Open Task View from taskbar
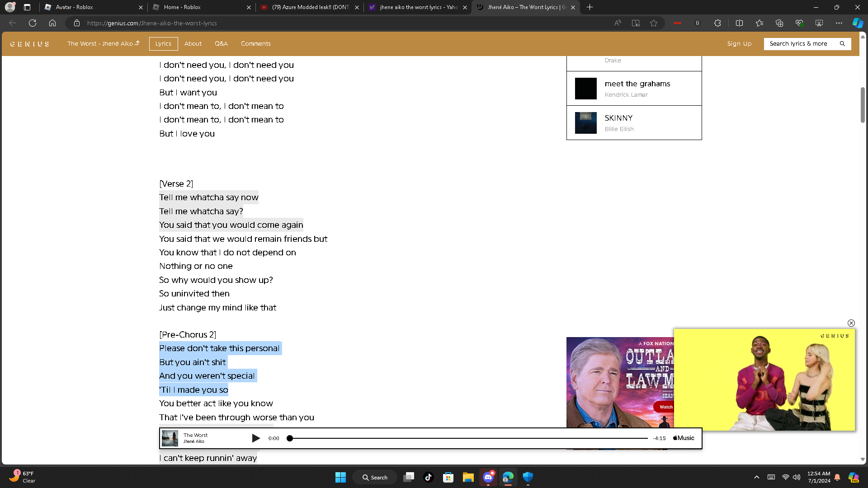The width and height of the screenshot is (868, 488). pyautogui.click(x=409, y=477)
